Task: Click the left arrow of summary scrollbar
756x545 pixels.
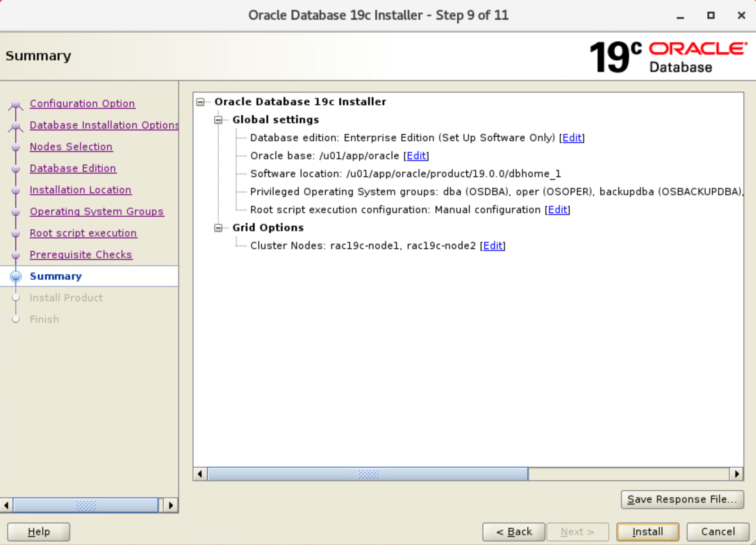Action: [x=200, y=474]
